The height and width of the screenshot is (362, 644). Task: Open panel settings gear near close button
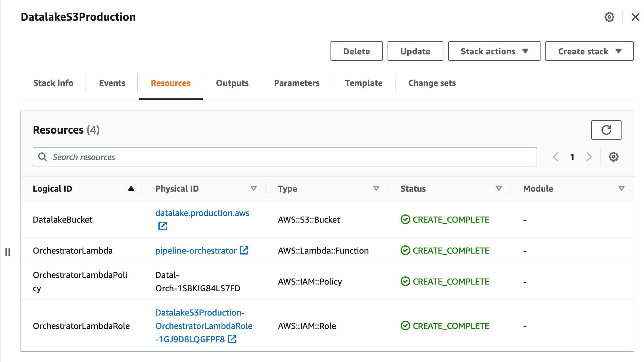[x=609, y=17]
